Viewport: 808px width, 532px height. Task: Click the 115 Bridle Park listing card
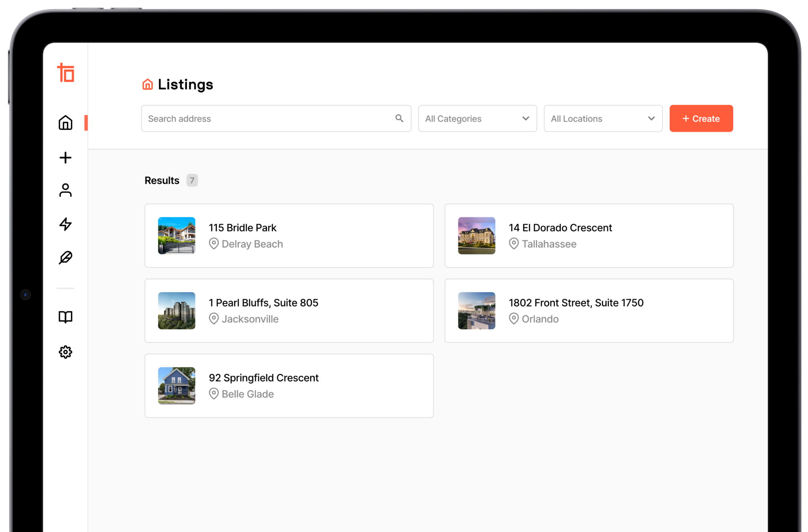pyautogui.click(x=289, y=235)
